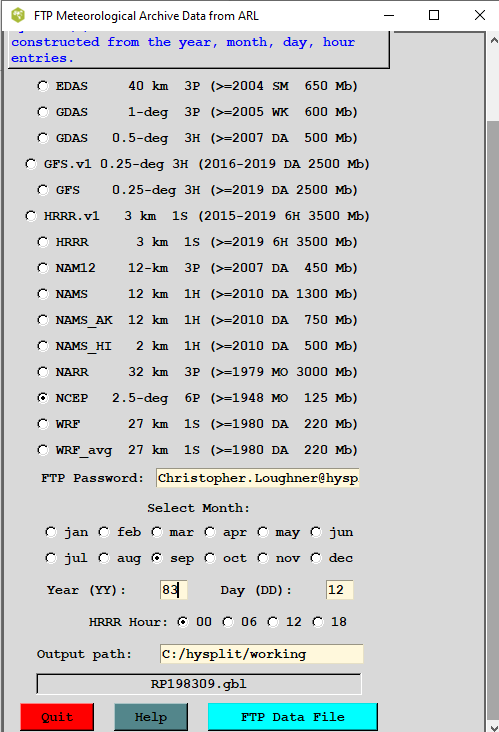Select GFS.v1 0.25-deg 2016-2019 dataset

coord(31,164)
